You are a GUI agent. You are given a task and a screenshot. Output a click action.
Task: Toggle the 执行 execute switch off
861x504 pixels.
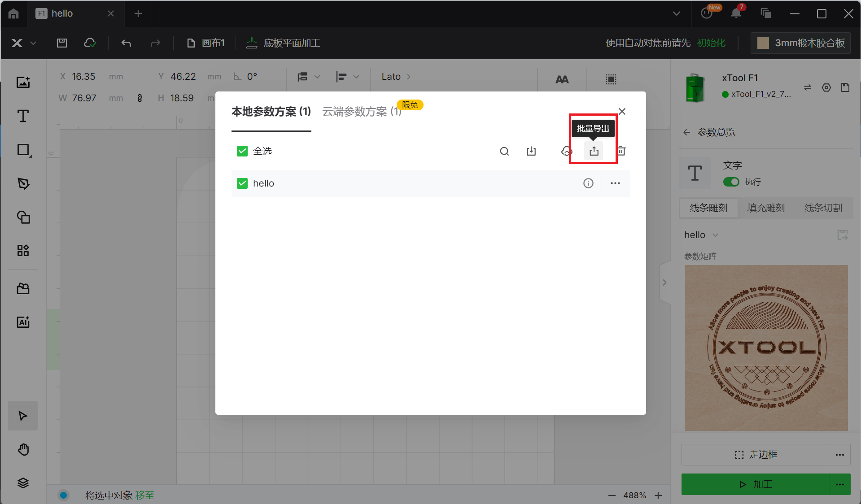pyautogui.click(x=731, y=182)
